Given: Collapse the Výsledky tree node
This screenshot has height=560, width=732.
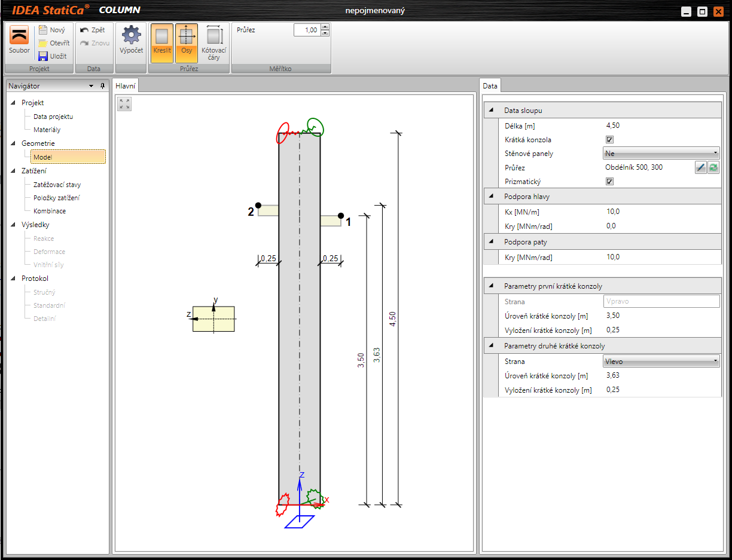Looking at the screenshot, I should pyautogui.click(x=13, y=225).
